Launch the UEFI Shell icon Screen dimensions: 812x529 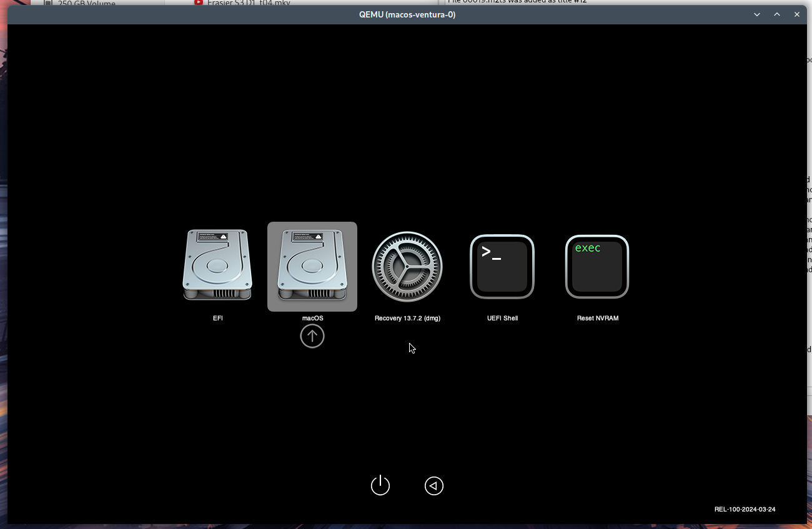click(x=502, y=267)
